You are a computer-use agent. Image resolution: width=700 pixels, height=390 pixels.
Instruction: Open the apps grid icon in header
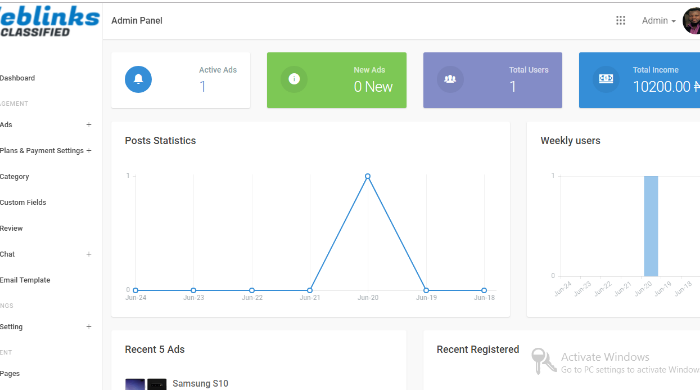click(x=621, y=21)
